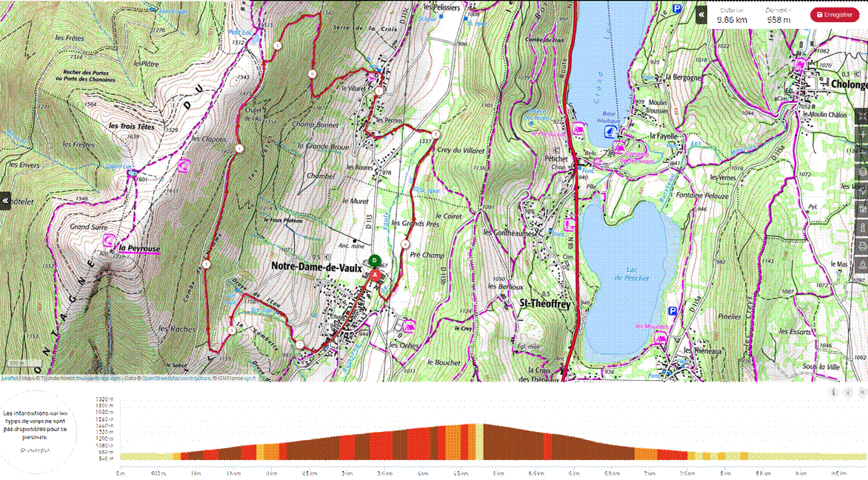Zoom in with the plus map control
This screenshot has width=868, height=480.
[x=862, y=135]
